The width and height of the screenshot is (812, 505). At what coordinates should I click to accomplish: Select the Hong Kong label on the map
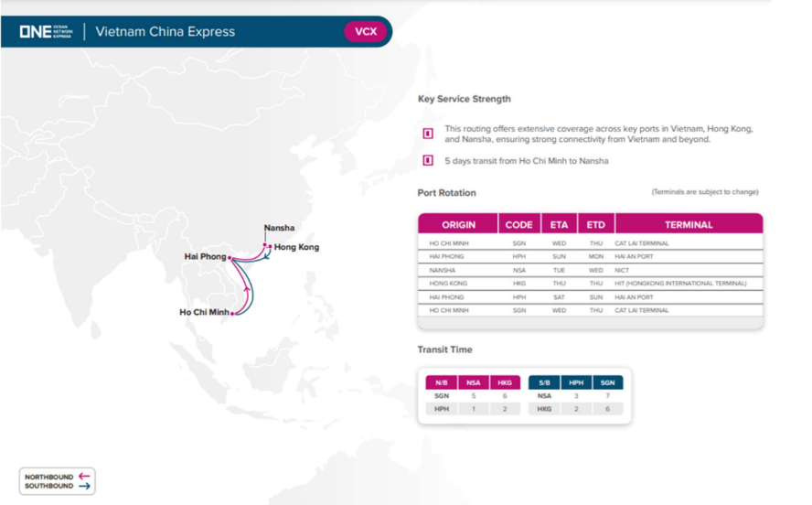coord(296,247)
